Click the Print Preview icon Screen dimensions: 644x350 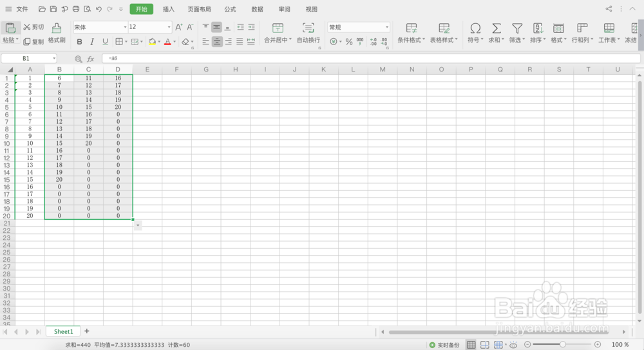(x=87, y=9)
